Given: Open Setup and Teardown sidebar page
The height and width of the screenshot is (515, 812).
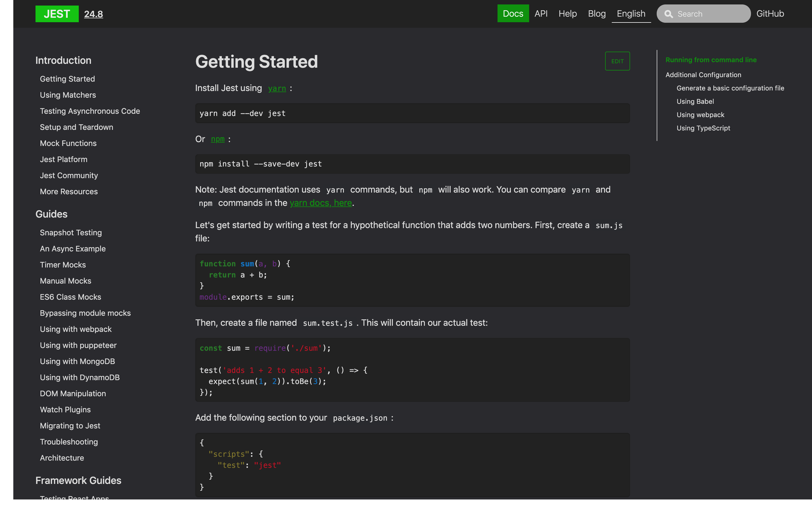Looking at the screenshot, I should click(x=77, y=127).
